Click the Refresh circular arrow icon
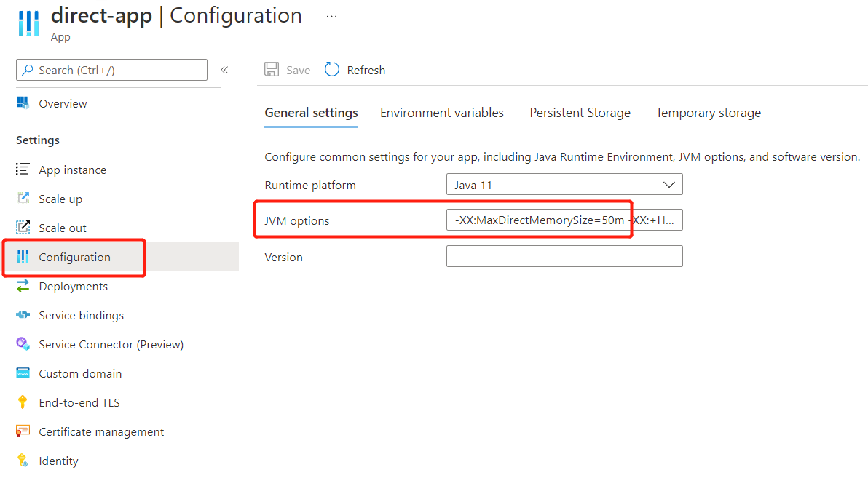 [x=331, y=70]
